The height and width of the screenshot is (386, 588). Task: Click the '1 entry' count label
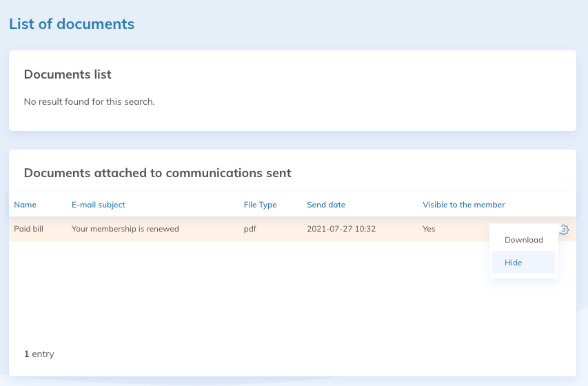coord(39,354)
